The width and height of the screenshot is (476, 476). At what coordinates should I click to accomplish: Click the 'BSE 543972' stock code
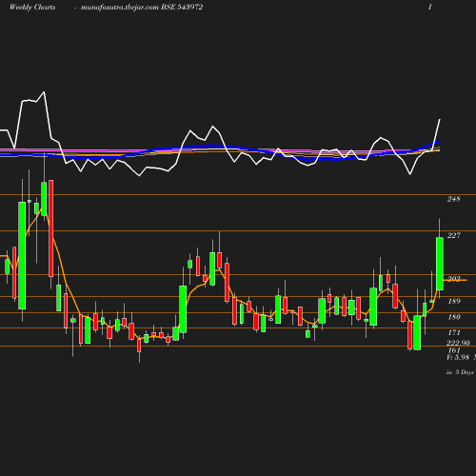point(182,7)
